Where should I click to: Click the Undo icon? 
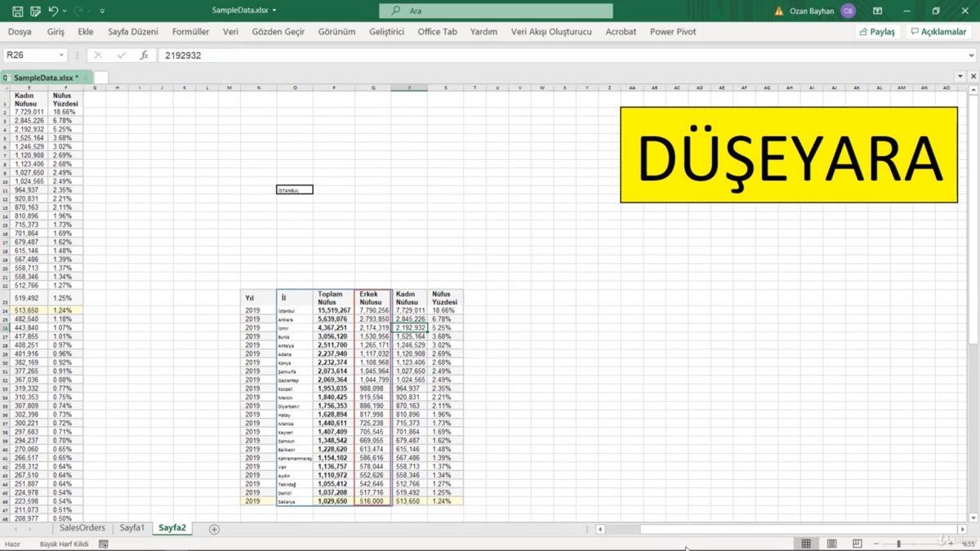point(54,11)
